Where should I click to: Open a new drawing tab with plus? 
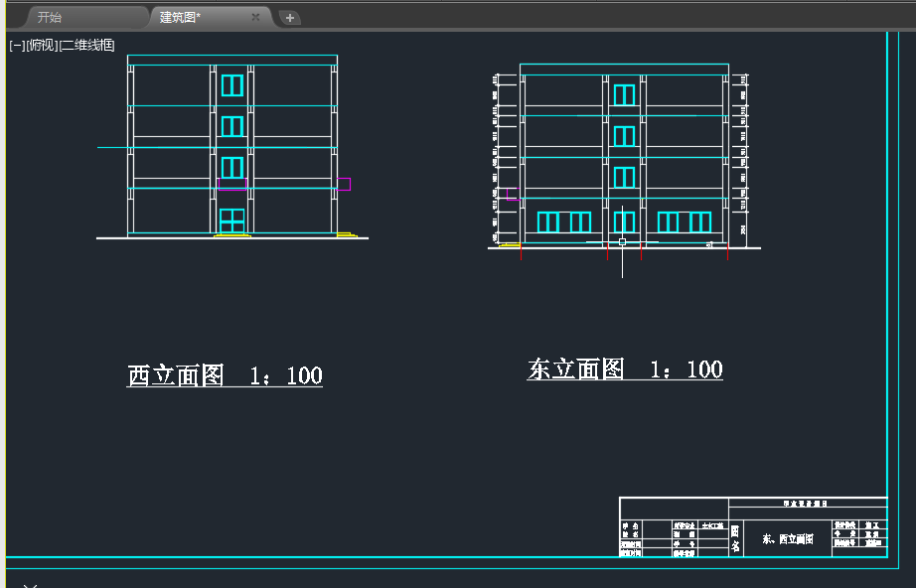[x=290, y=18]
